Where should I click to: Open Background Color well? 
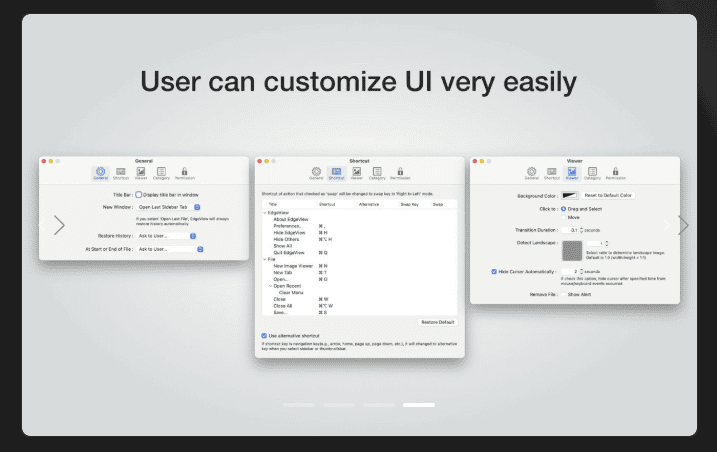click(x=570, y=195)
